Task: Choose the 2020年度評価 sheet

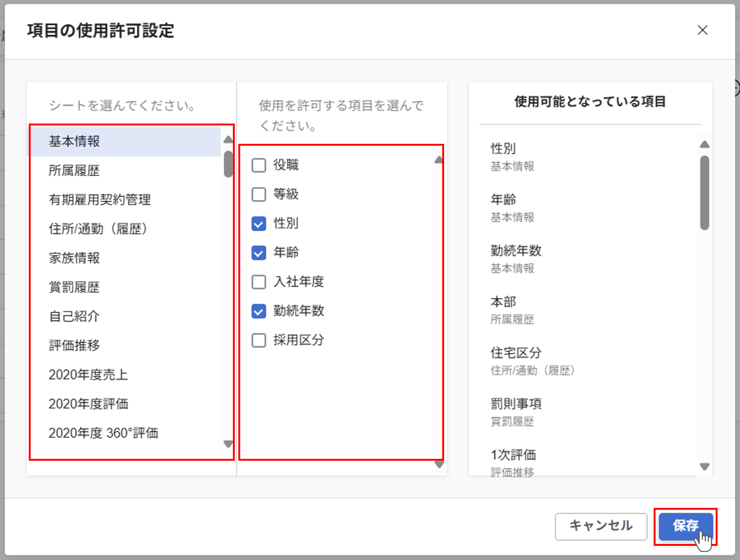Action: 88,404
